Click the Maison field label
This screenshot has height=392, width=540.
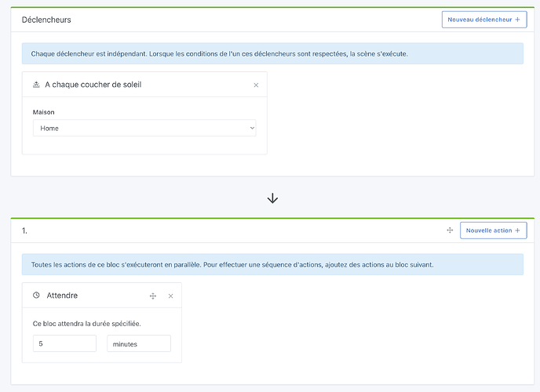[x=43, y=112]
